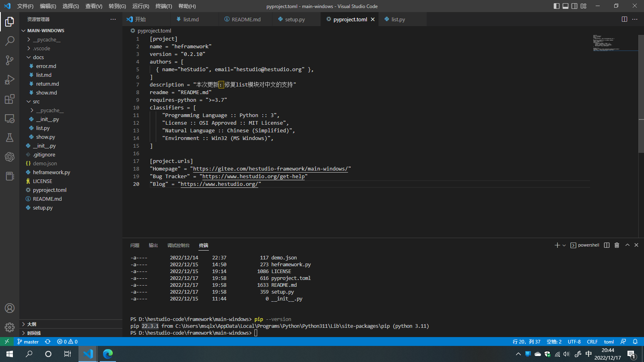This screenshot has width=644, height=362.
Task: Open the Accounts icon in activity bar
Action: click(x=10, y=308)
